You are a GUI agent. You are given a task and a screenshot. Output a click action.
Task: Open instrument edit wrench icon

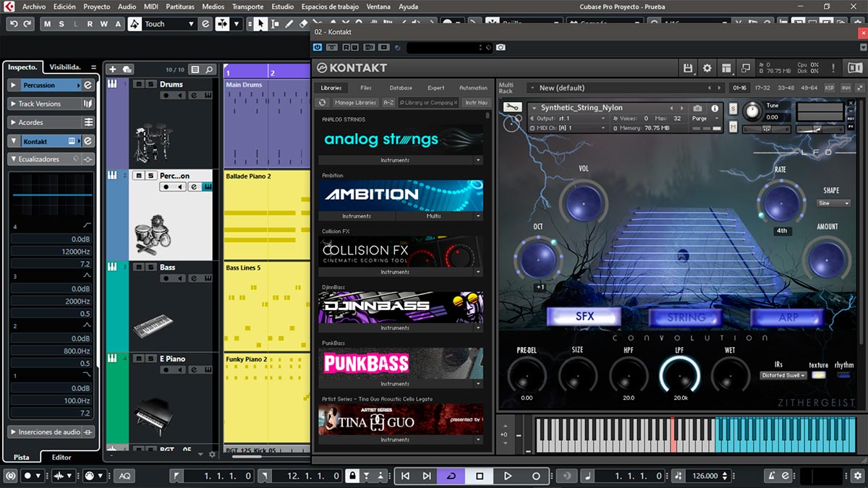point(512,107)
